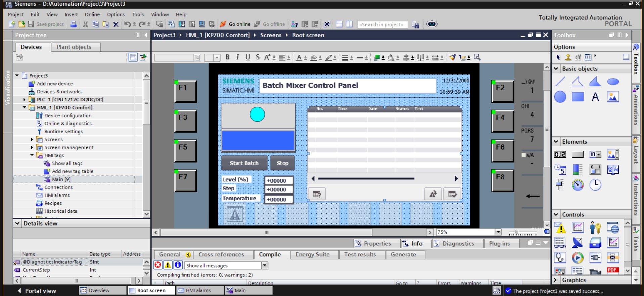
Task: Switch to Portal view
Action: (37, 291)
